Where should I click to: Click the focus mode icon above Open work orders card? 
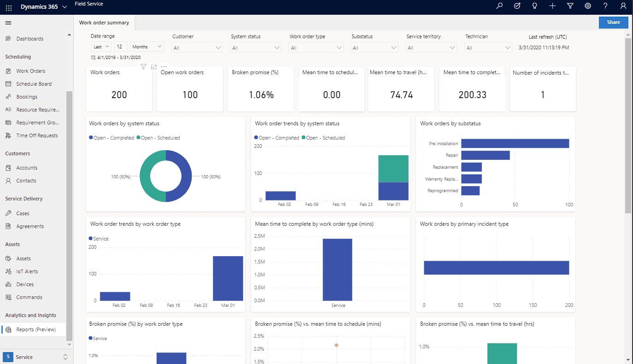tap(154, 67)
